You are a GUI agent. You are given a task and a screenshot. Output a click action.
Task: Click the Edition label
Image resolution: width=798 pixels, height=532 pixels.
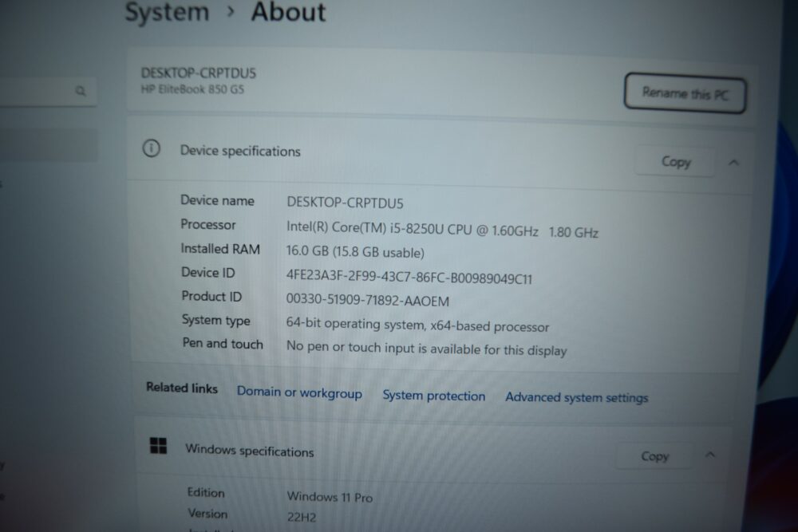click(x=206, y=492)
